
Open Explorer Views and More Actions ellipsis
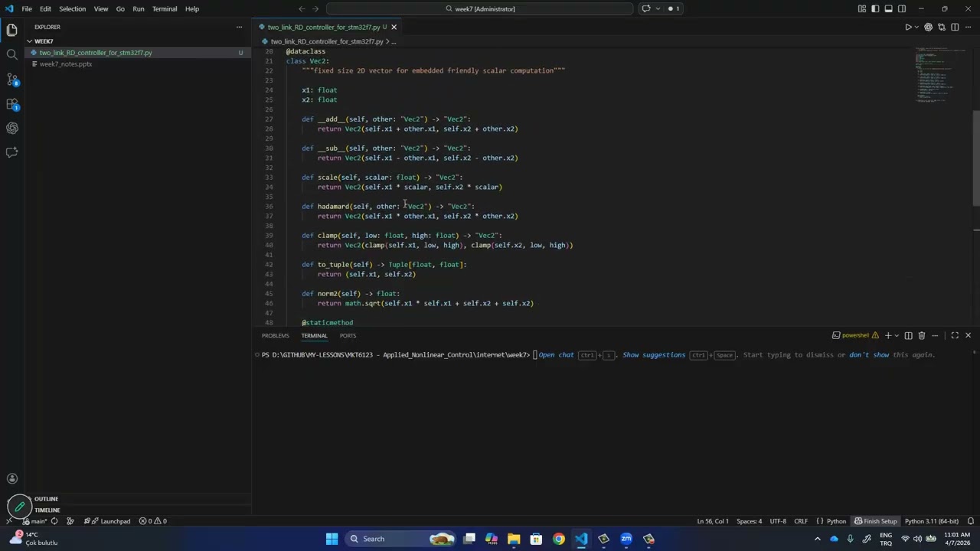(239, 27)
